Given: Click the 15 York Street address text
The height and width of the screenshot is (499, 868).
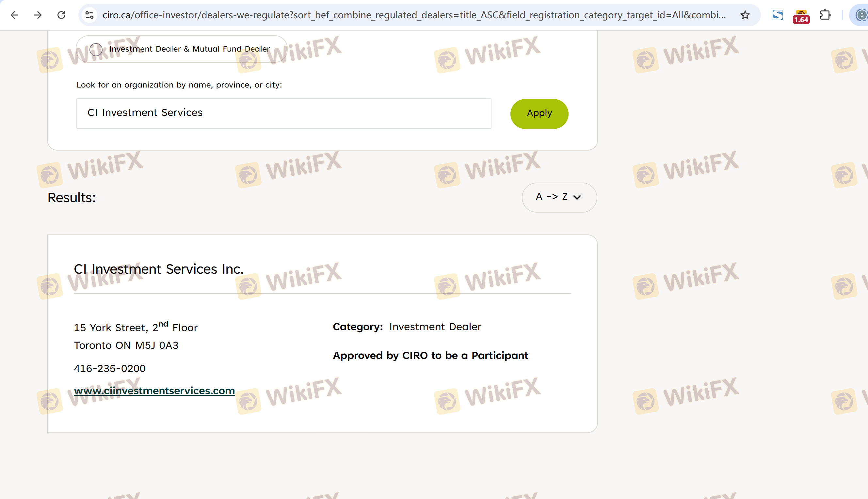Looking at the screenshot, I should [x=136, y=328].
